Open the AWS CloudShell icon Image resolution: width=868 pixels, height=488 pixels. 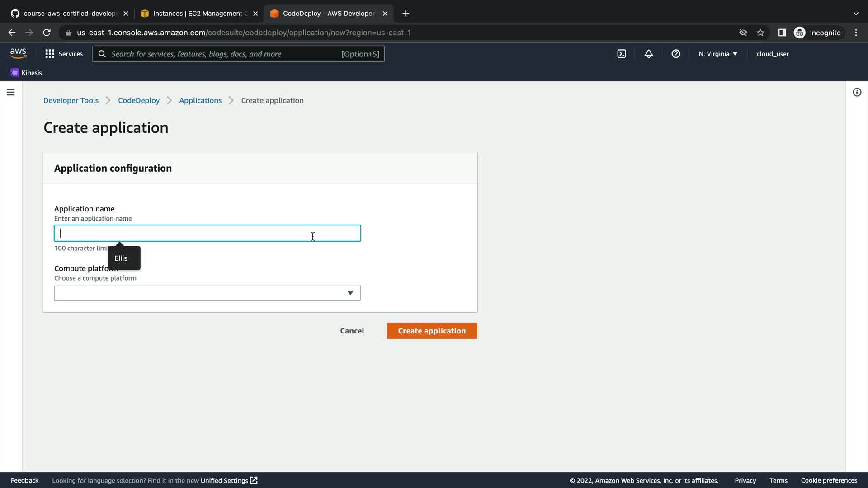point(622,54)
